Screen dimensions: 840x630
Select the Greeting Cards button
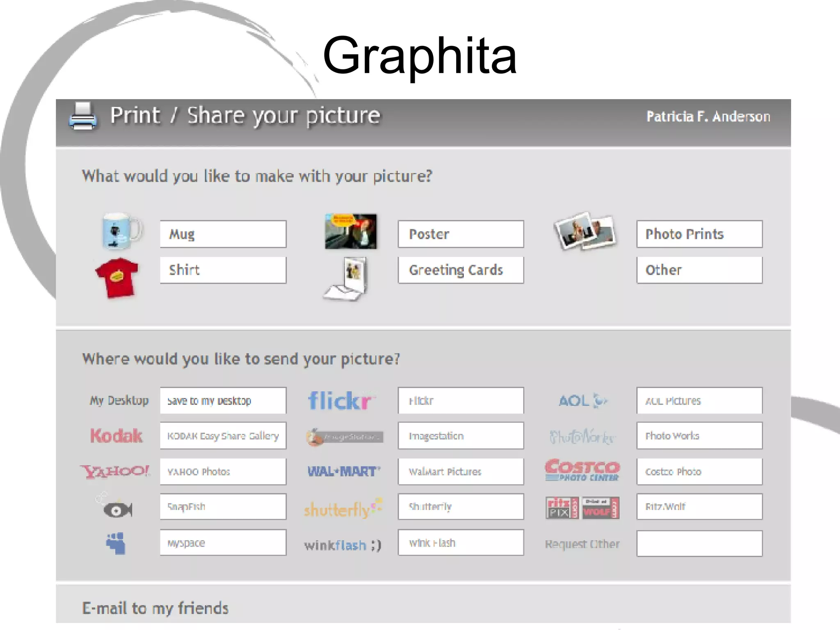point(461,270)
